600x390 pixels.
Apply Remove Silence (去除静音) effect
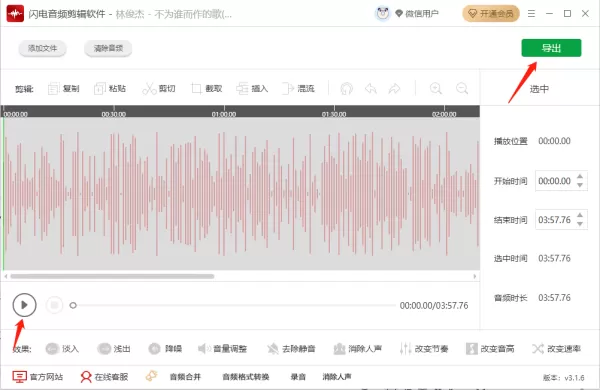pos(291,349)
